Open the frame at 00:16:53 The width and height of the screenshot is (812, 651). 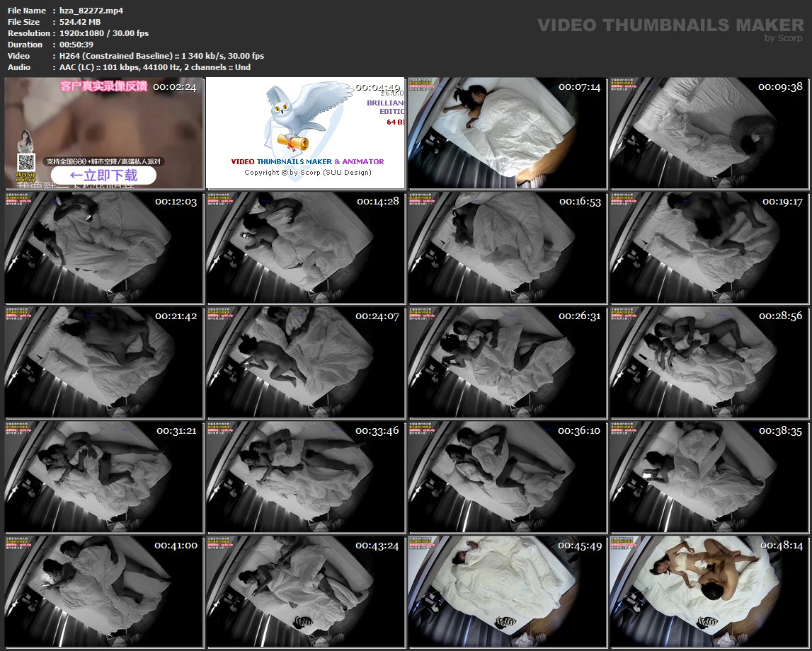[x=507, y=248]
